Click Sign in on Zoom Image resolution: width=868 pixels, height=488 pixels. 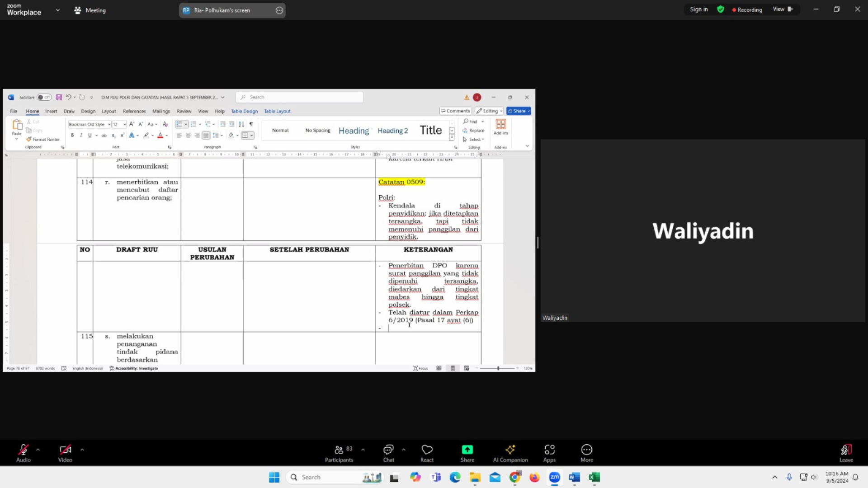[699, 9]
